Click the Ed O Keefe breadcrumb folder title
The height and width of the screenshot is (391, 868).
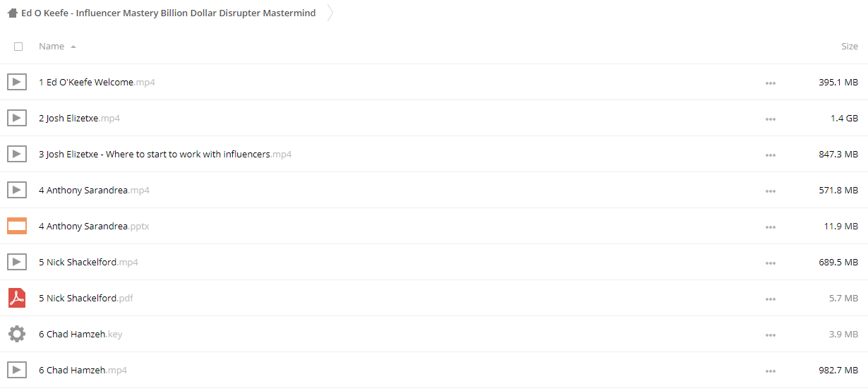169,13
